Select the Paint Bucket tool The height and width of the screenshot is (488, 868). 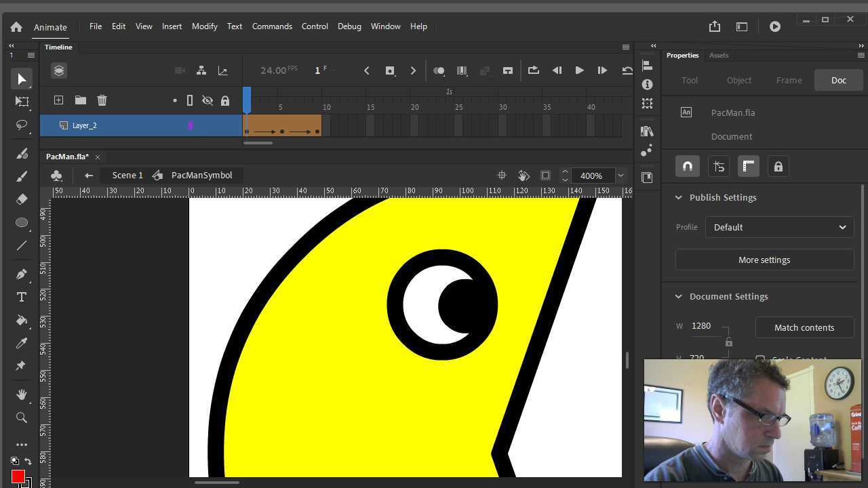pyautogui.click(x=21, y=319)
